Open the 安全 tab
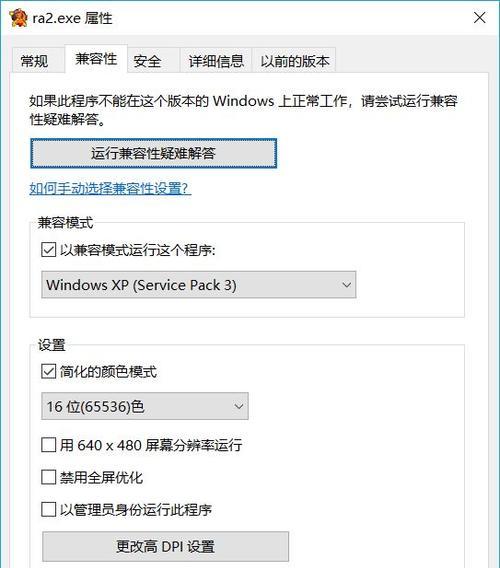The image size is (500, 568). point(147,60)
